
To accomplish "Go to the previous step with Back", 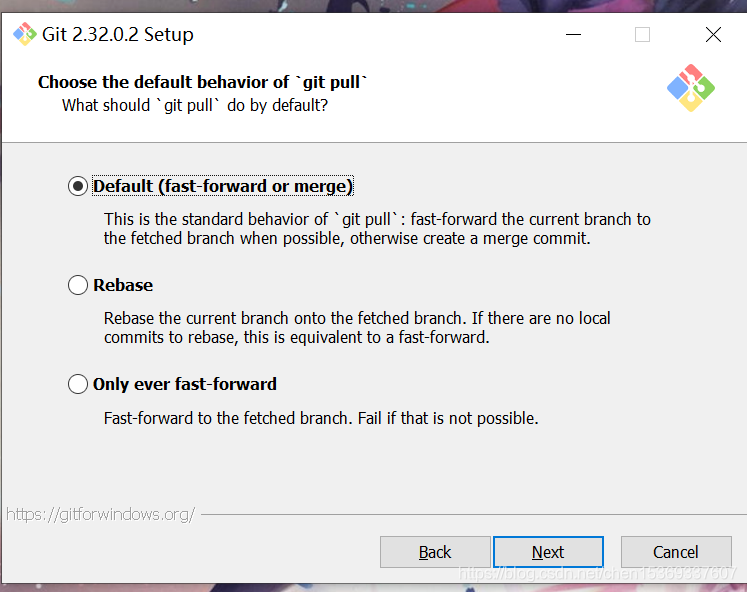I will click(435, 552).
